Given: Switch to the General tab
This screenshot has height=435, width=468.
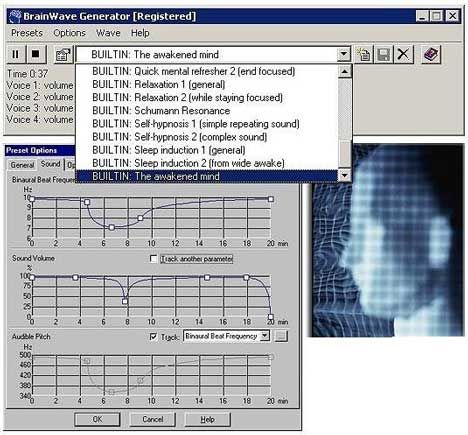Looking at the screenshot, I should [22, 165].
